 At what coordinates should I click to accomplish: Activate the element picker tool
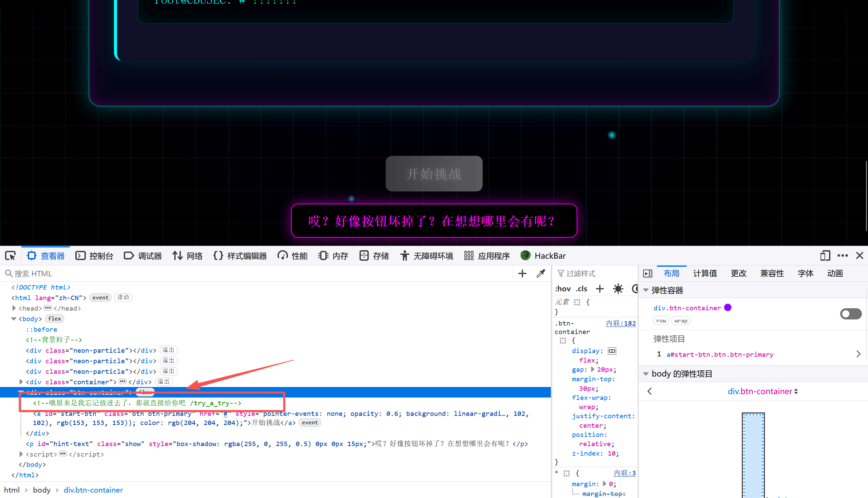(10, 256)
